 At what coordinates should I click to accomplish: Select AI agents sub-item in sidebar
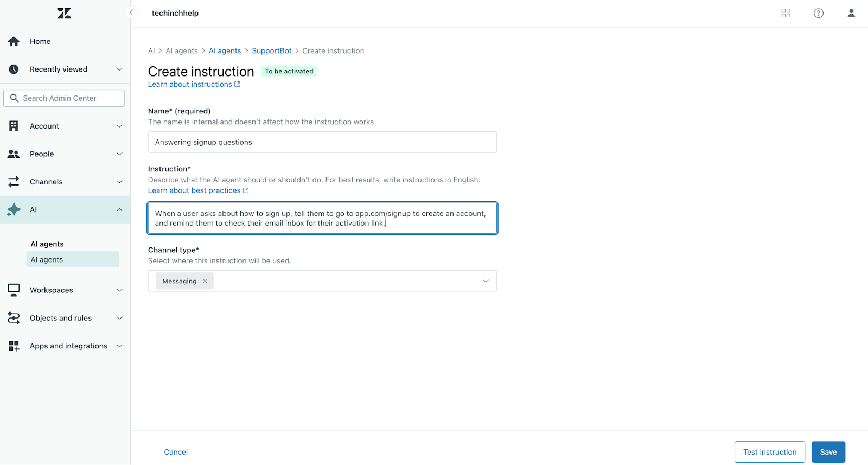tap(47, 260)
